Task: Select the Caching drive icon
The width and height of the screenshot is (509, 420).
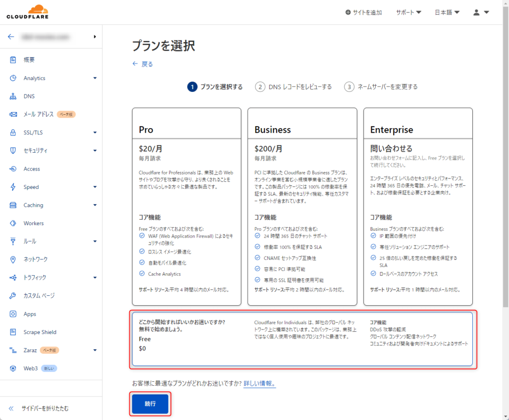Action: (13, 205)
